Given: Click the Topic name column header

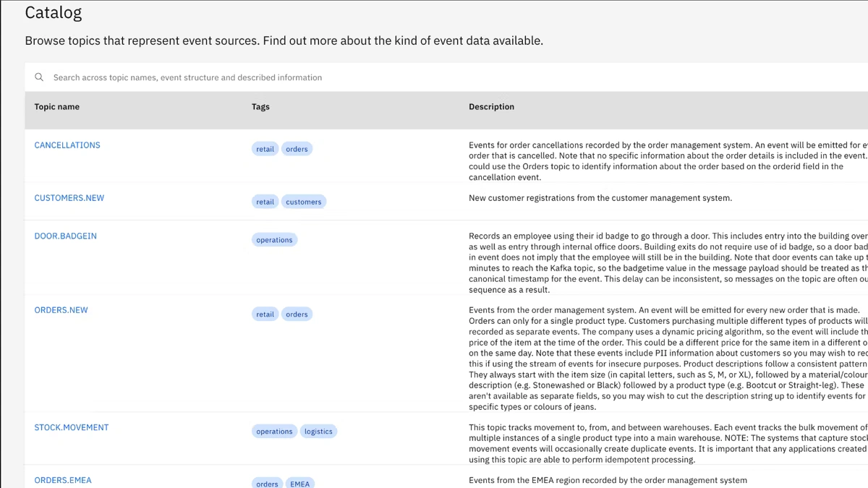Looking at the screenshot, I should (57, 107).
